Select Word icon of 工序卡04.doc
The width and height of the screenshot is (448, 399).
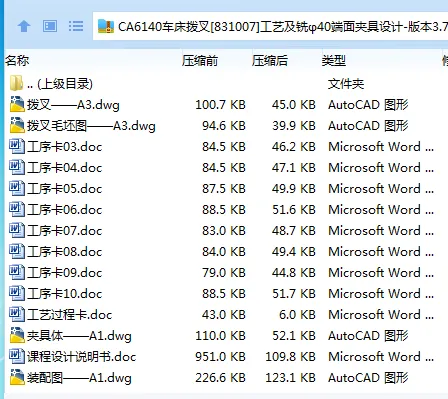click(x=17, y=167)
